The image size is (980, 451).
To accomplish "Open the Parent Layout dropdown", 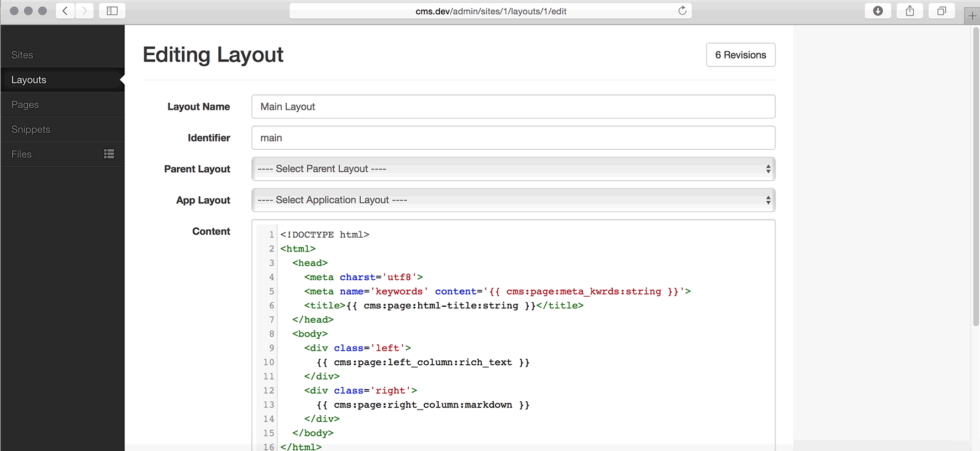I will click(x=513, y=169).
